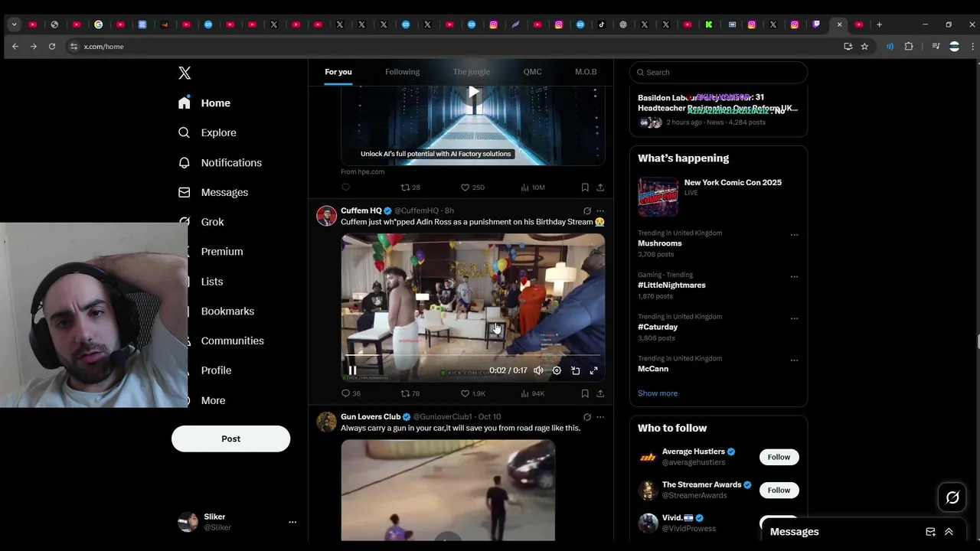980x551 pixels.
Task: Switch to the Following tab
Action: (x=402, y=72)
